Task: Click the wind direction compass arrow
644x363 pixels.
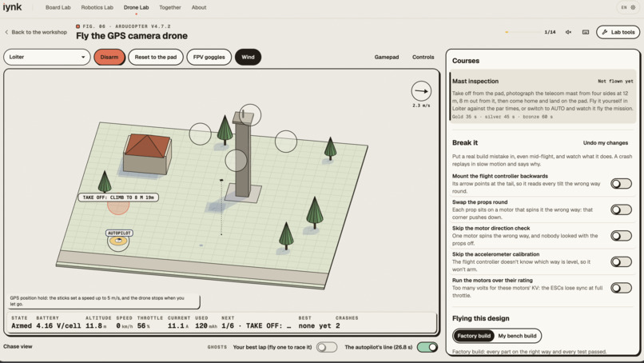Action: coord(421,91)
